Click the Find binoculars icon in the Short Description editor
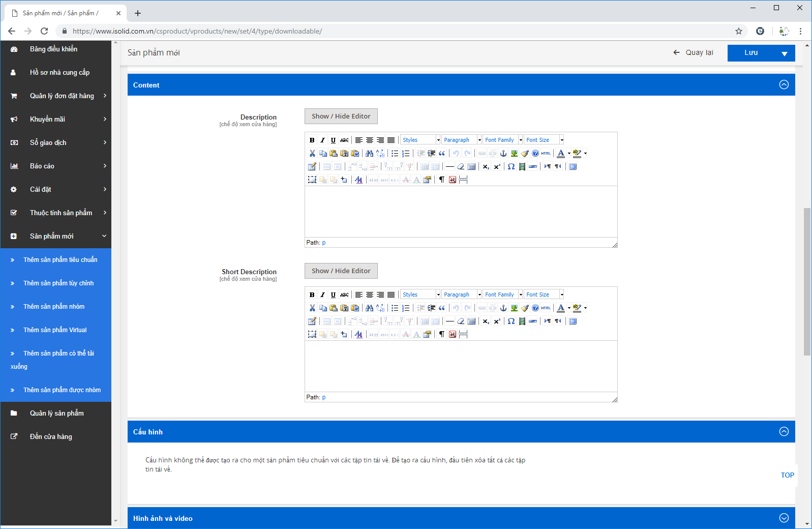The width and height of the screenshot is (812, 529). (x=370, y=308)
